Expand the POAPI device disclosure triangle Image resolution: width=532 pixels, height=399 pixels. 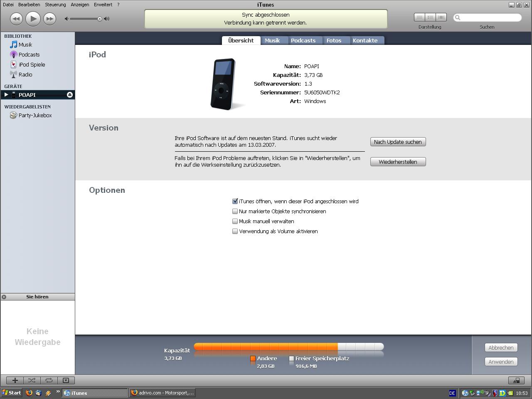6,95
